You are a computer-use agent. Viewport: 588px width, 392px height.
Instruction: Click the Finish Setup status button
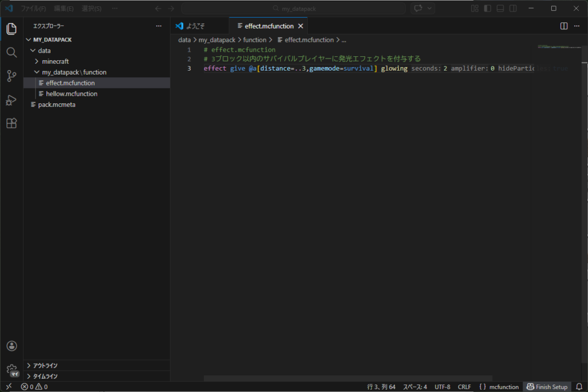tap(548, 387)
